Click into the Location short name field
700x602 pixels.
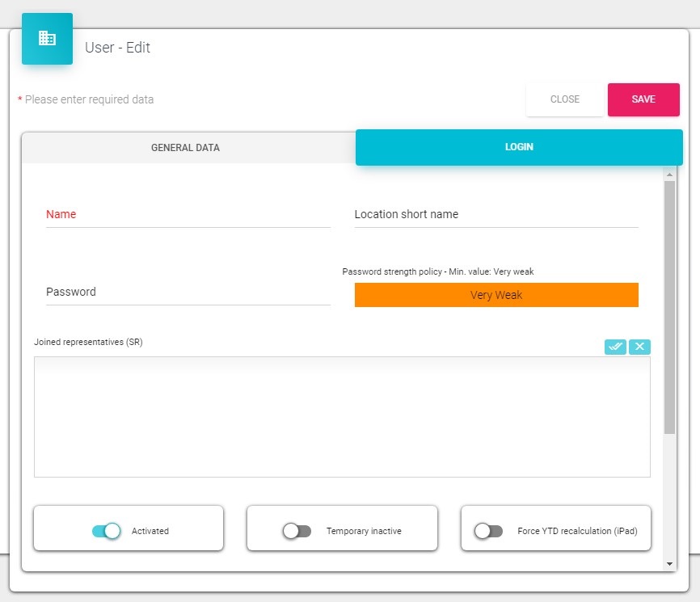[496, 215]
